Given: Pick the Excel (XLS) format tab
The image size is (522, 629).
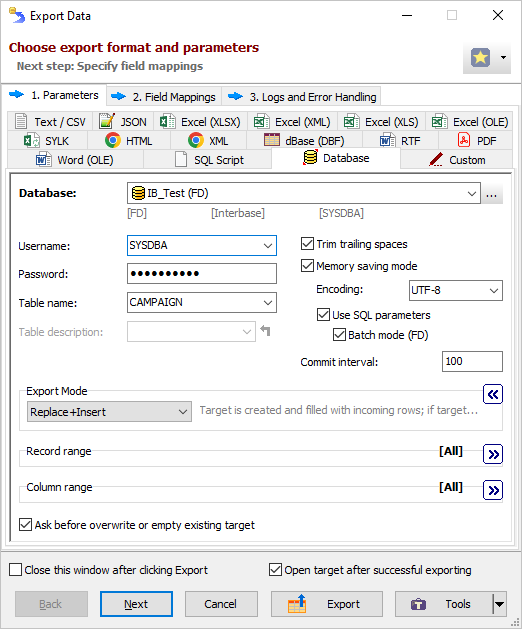Looking at the screenshot, I should (x=382, y=122).
